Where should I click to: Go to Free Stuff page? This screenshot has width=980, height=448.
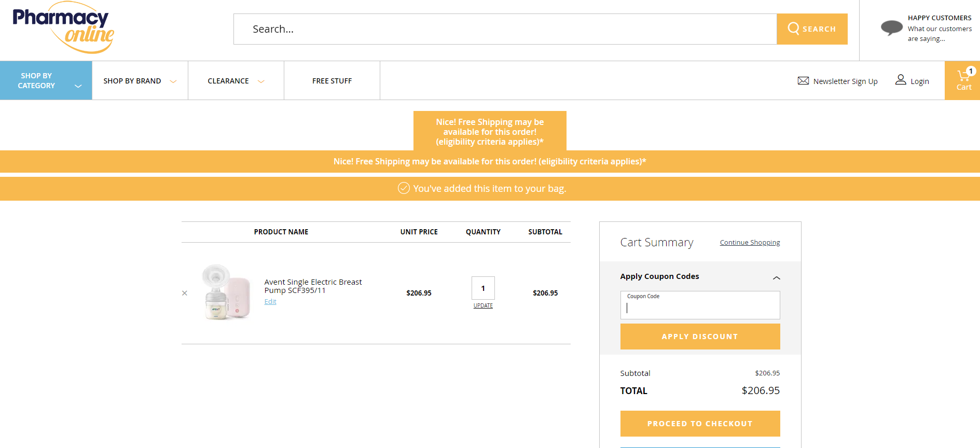332,81
